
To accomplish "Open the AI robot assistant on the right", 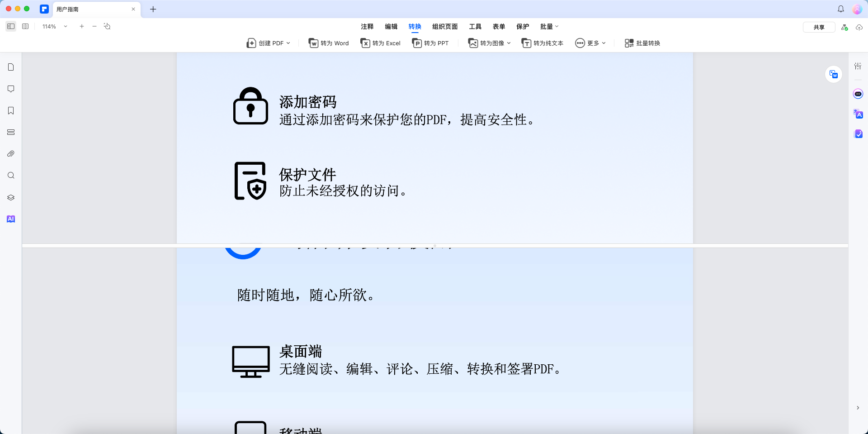I will [x=858, y=94].
